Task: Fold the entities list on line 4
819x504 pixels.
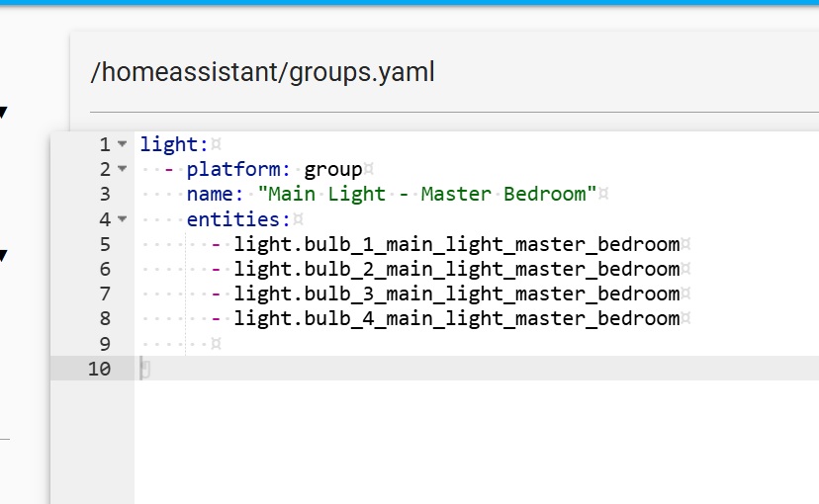Action: pos(122,219)
